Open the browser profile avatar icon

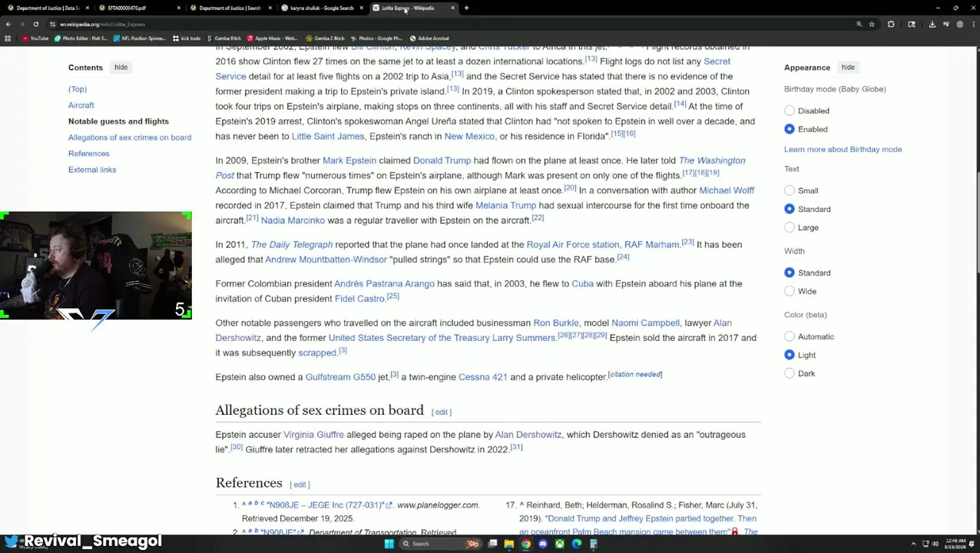tap(959, 24)
